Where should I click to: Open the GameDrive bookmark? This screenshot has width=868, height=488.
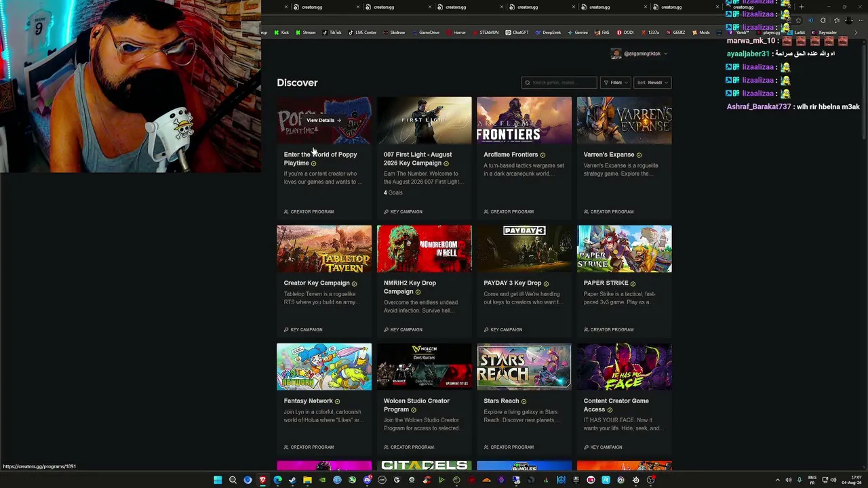[426, 33]
